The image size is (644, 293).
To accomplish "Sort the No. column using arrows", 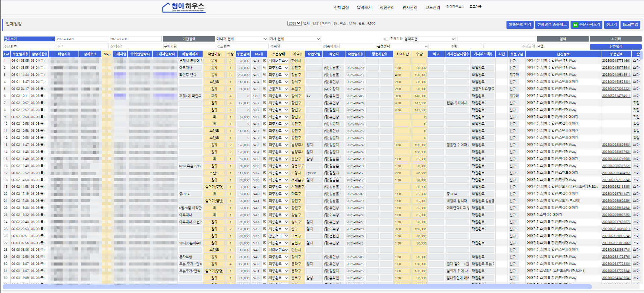I will pyautogui.click(x=262, y=54).
